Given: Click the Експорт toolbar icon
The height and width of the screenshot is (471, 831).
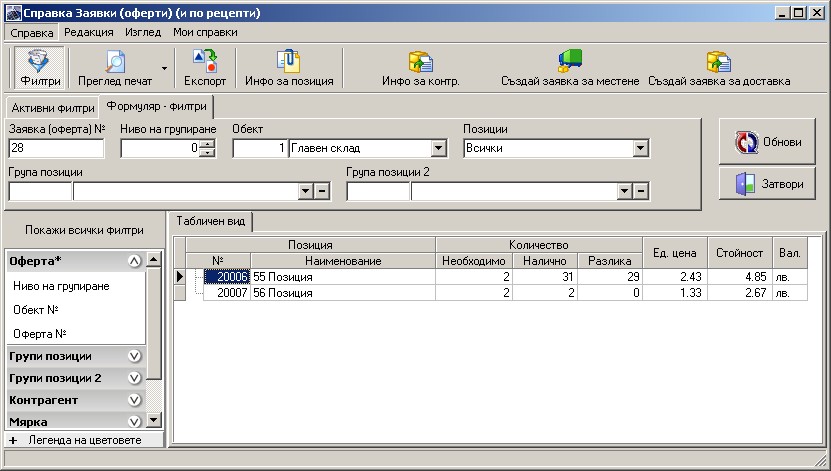Looking at the screenshot, I should (205, 67).
